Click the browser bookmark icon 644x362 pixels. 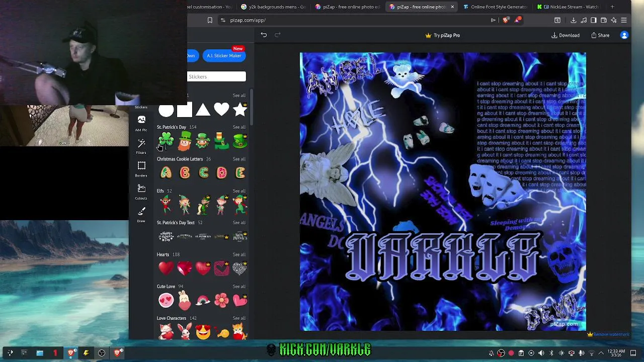click(x=210, y=20)
